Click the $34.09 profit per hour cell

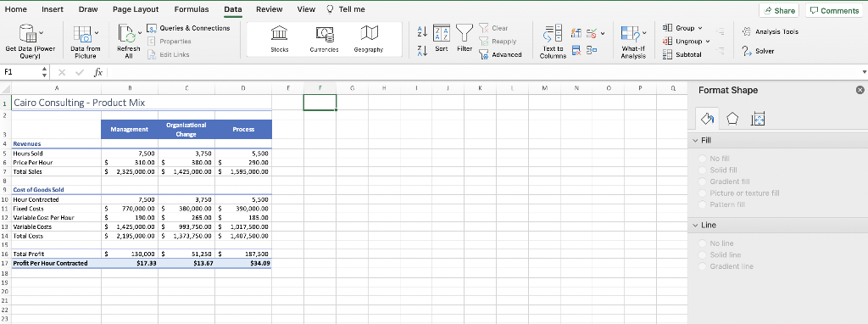click(243, 263)
